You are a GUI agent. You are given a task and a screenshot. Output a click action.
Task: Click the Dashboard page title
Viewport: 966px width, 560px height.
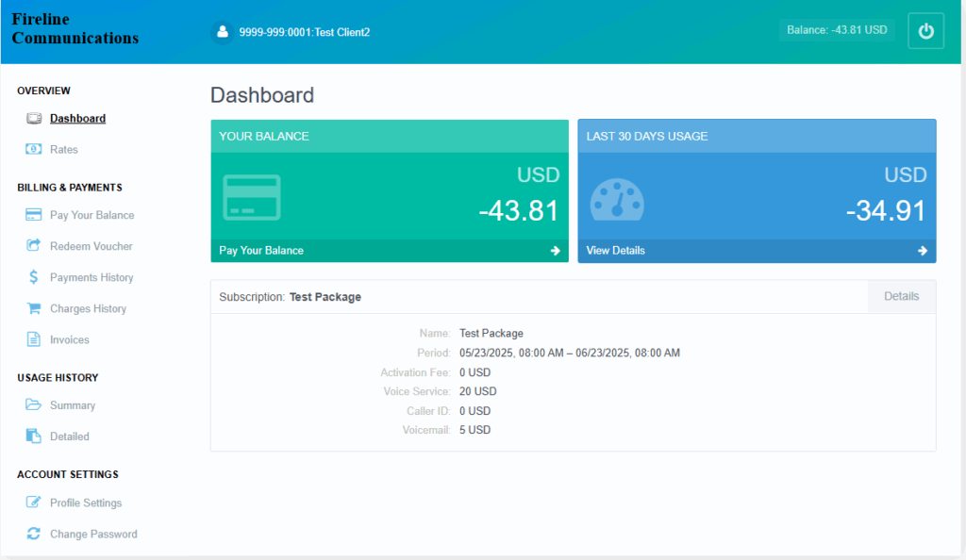262,95
